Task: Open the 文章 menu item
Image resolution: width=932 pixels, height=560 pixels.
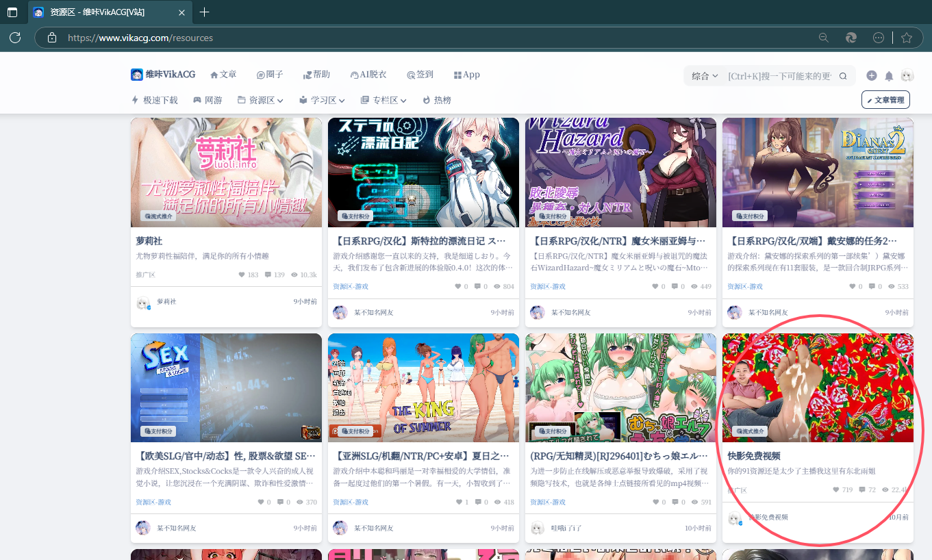Action: [x=223, y=75]
